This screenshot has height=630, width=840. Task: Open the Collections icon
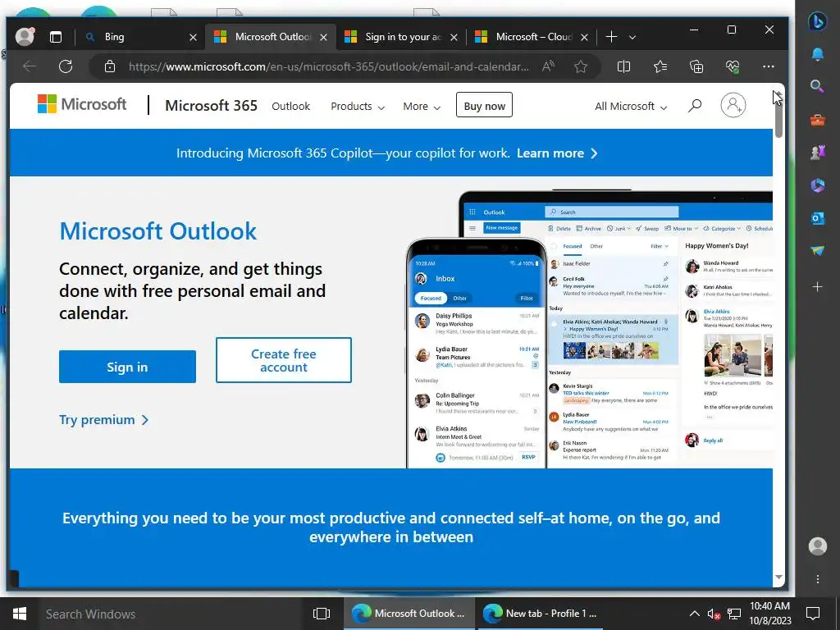pos(696,66)
